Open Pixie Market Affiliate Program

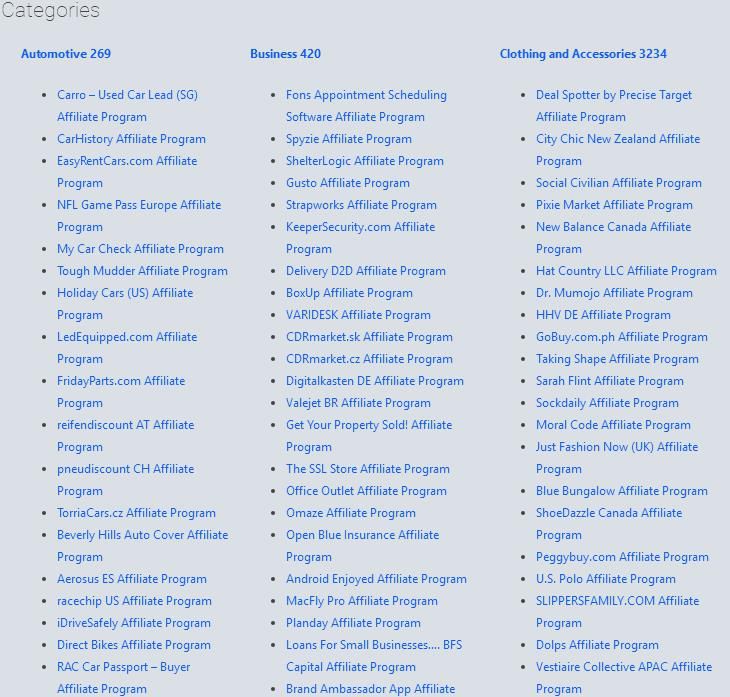[614, 205]
